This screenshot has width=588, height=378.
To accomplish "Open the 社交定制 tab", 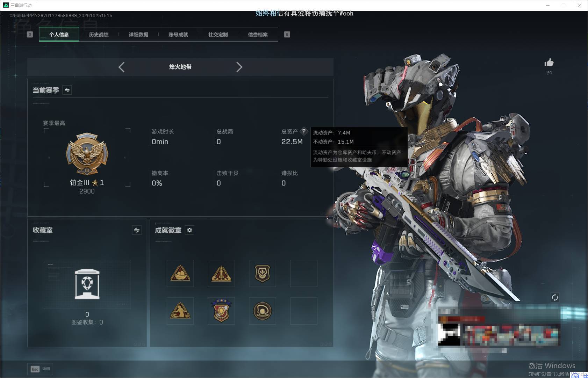I will (x=218, y=34).
